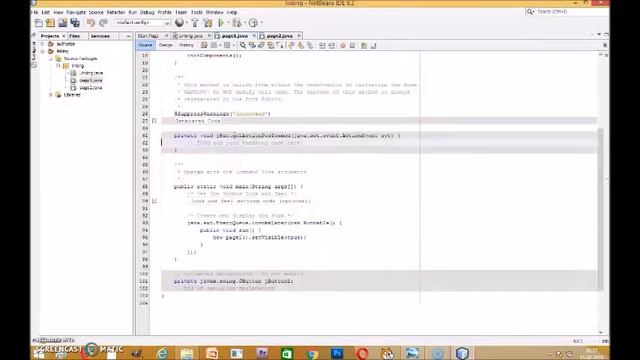Screen dimensions: 640x360
Task: Switch to the History view button
Action: tap(186, 45)
